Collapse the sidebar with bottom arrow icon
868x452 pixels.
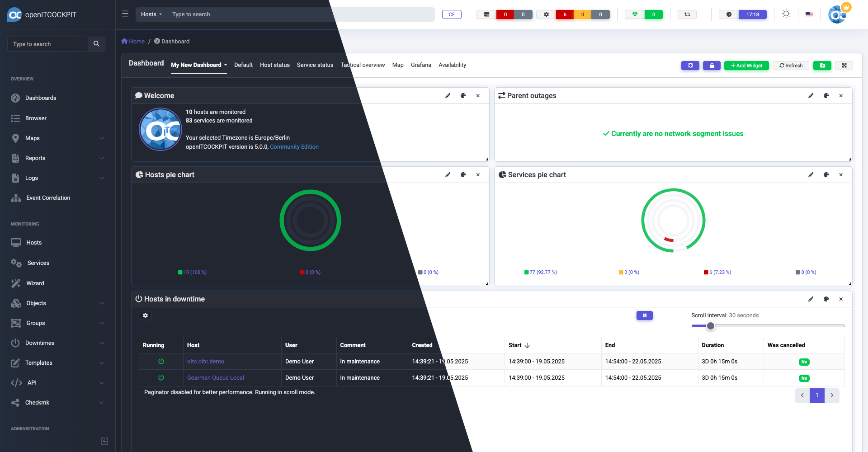coord(104,441)
